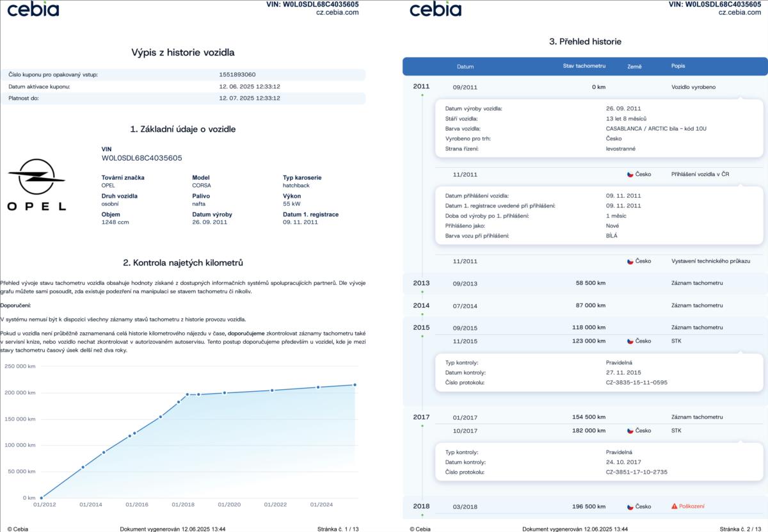Click the 2011 year timeline marker

(x=421, y=86)
